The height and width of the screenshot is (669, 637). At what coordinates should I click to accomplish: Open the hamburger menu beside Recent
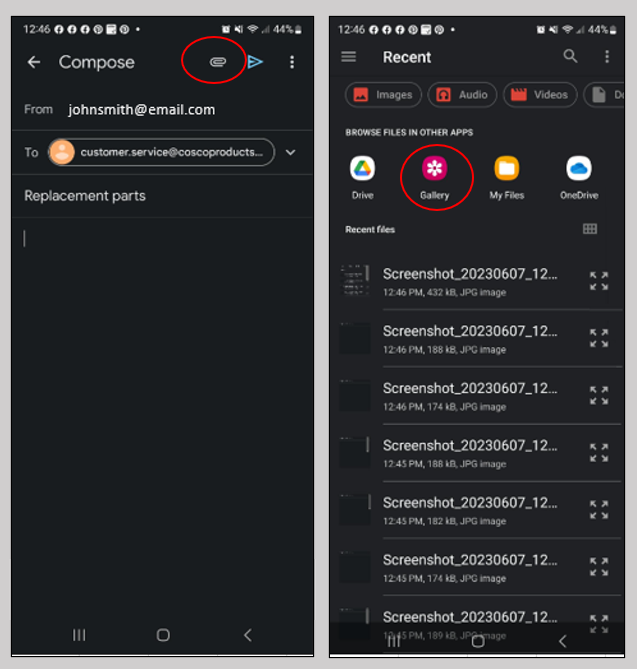(349, 57)
